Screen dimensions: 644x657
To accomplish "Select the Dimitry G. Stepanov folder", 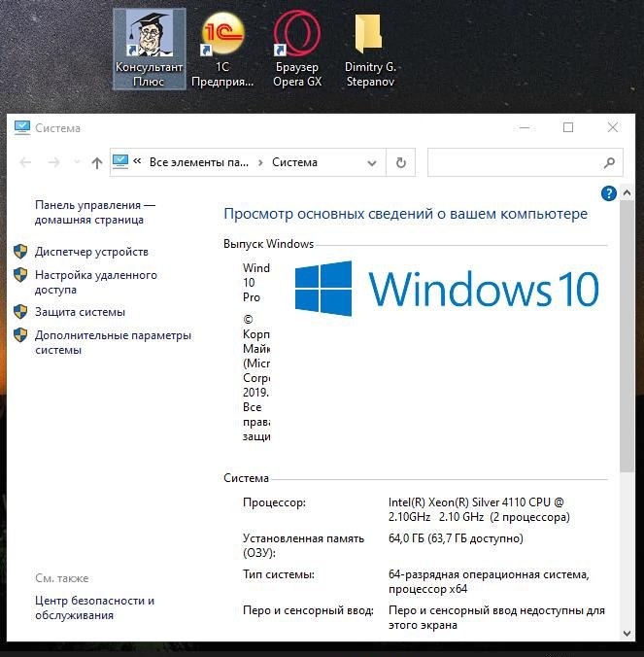I will 370,49.
